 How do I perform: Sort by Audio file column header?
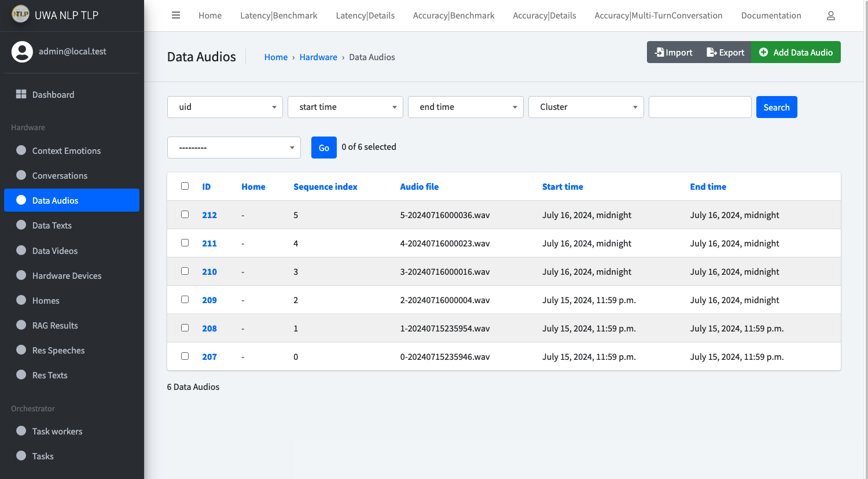[420, 187]
